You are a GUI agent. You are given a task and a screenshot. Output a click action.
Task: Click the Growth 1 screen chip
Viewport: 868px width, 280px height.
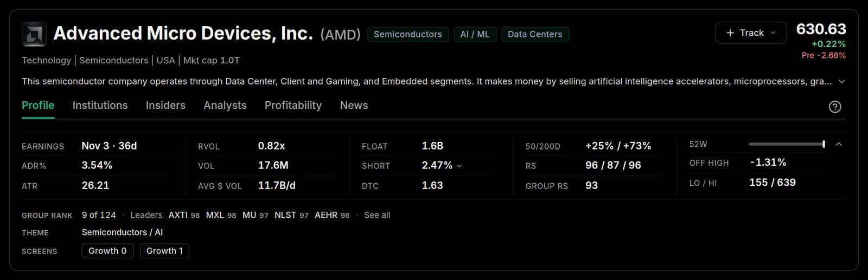pyautogui.click(x=164, y=251)
